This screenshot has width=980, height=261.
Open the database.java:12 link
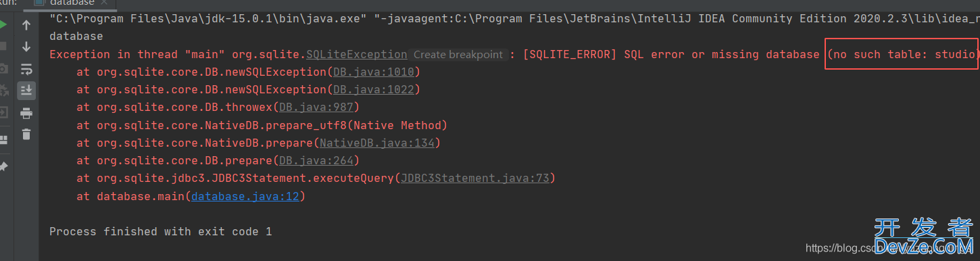click(x=245, y=197)
